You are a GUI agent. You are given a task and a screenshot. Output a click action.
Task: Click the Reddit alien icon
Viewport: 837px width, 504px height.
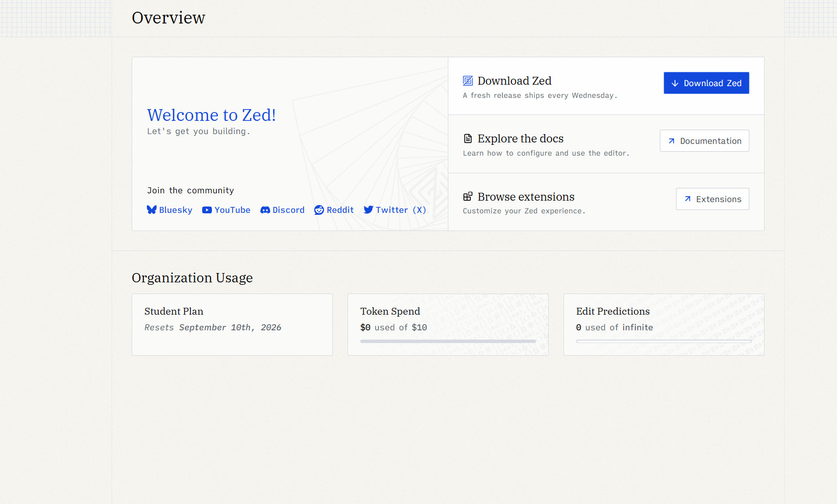click(x=319, y=210)
